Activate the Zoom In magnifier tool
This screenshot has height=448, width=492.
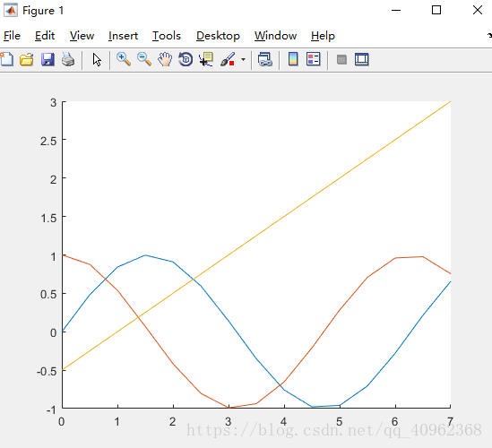click(124, 59)
